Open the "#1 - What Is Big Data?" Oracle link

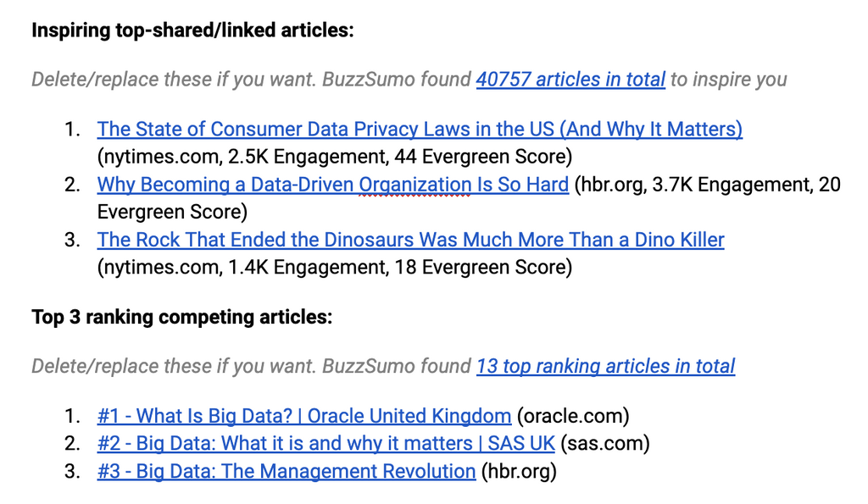click(x=303, y=416)
